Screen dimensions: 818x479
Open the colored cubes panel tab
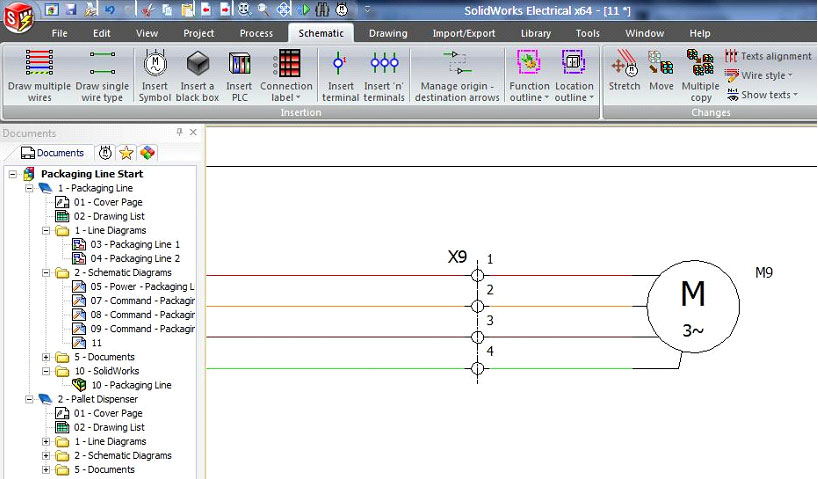click(x=148, y=153)
